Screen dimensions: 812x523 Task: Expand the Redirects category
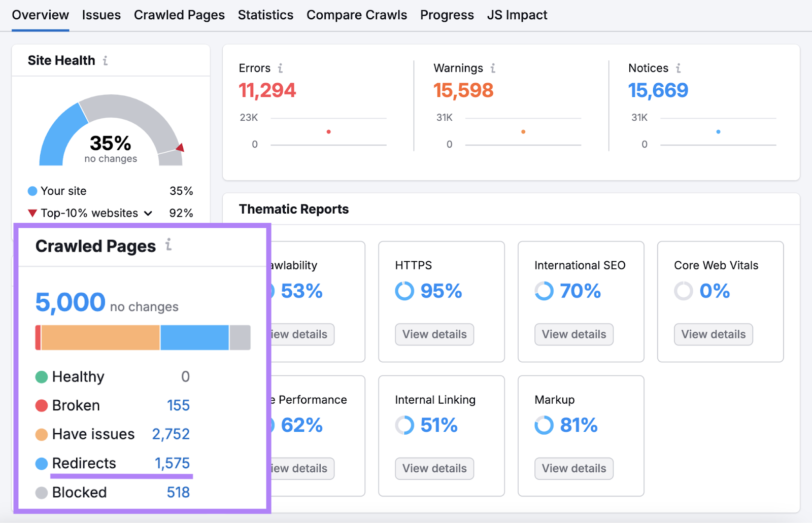(x=83, y=463)
